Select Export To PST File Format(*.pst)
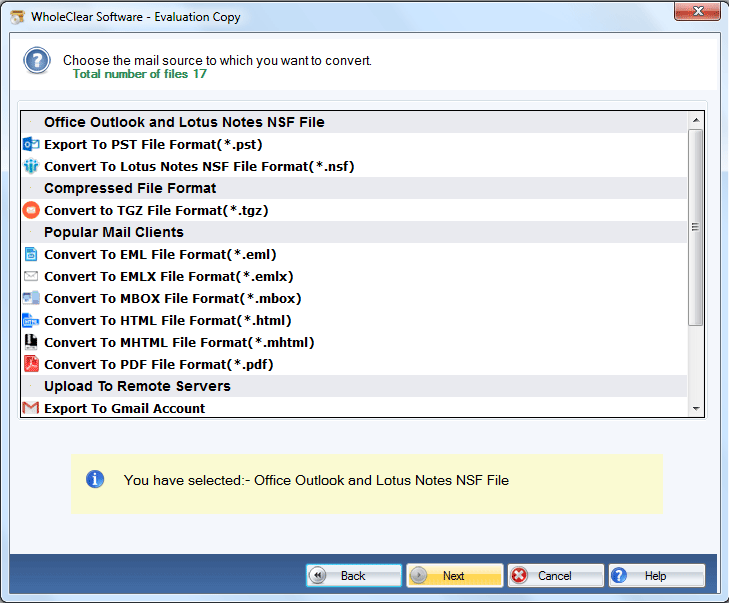Screen dimensions: 729x603 (354, 145)
